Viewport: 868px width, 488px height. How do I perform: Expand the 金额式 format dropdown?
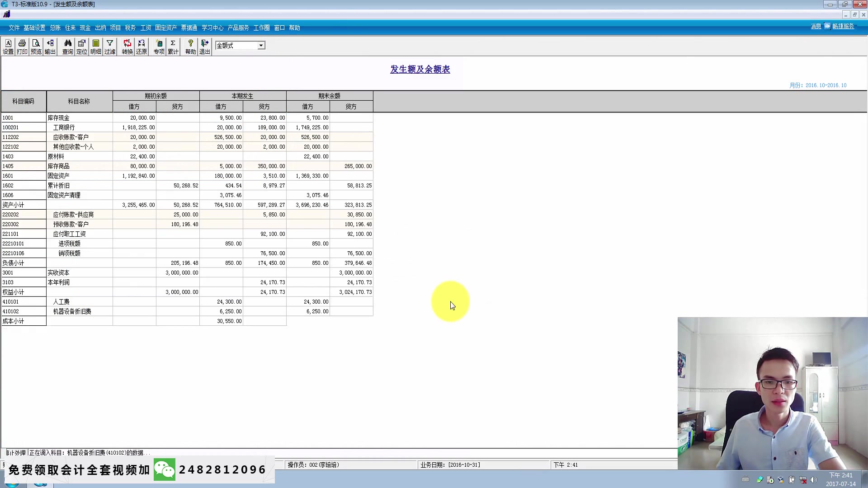261,46
